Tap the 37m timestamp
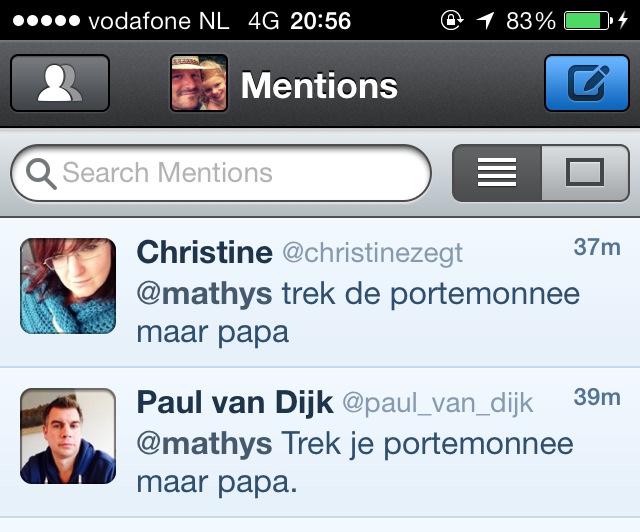640x532 pixels. [597, 248]
